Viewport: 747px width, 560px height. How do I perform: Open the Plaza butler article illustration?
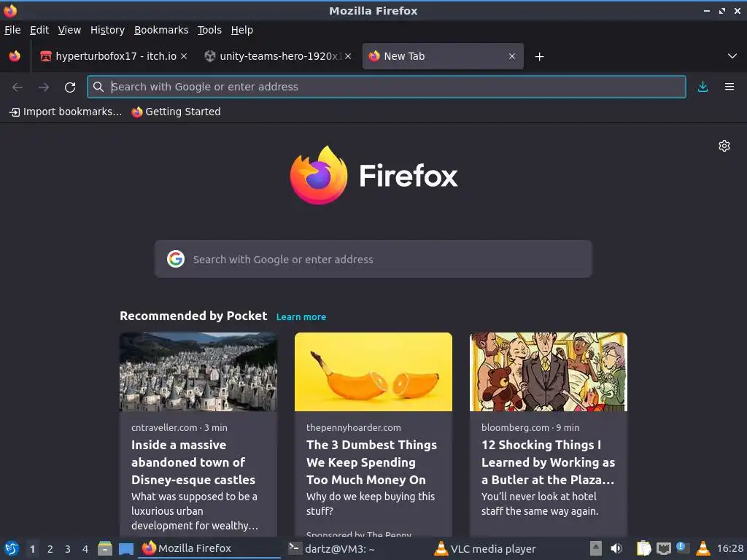[549, 372]
